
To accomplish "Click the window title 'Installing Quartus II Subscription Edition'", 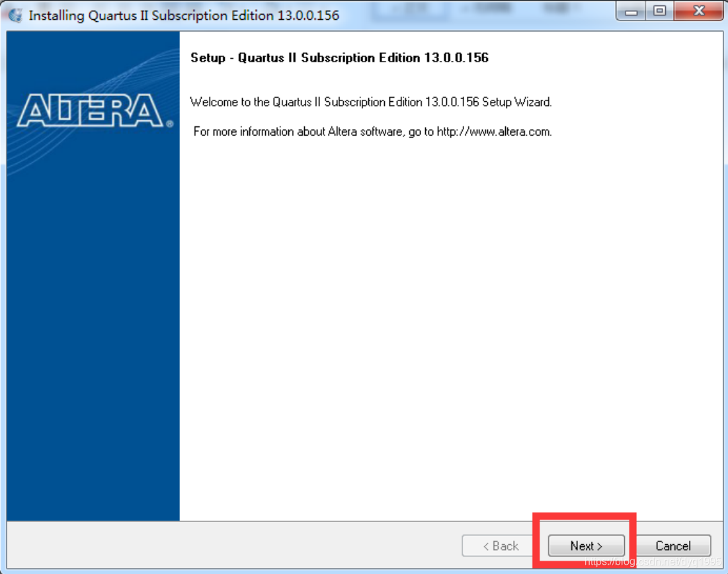I will (184, 15).
